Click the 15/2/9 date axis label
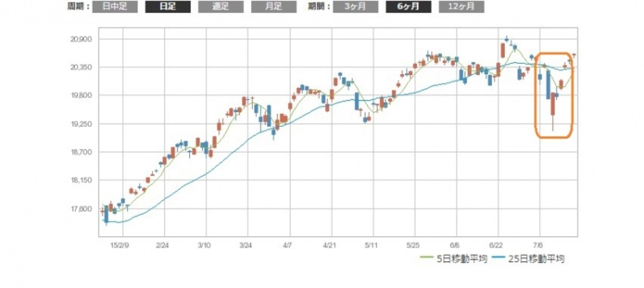 point(118,245)
